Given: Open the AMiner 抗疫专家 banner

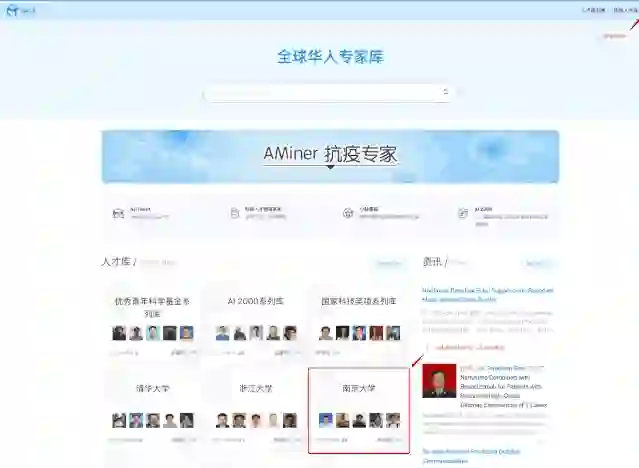Looking at the screenshot, I should [x=330, y=157].
